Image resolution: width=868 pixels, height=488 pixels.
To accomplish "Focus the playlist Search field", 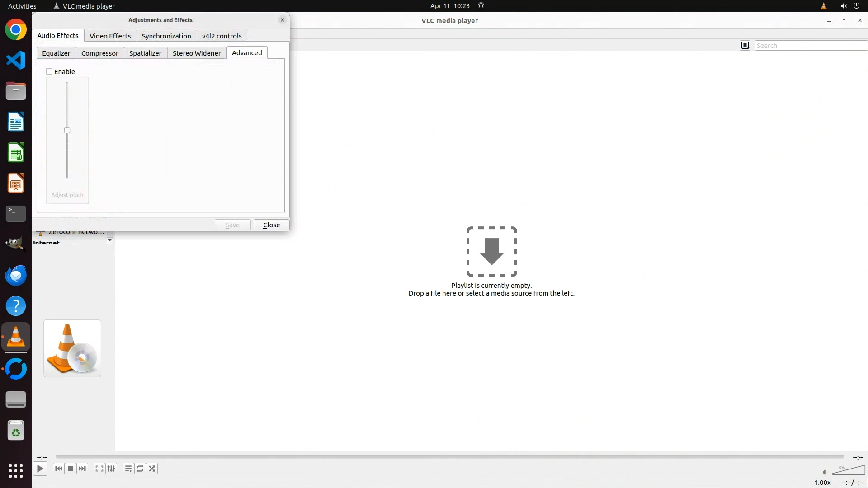I will 810,45.
